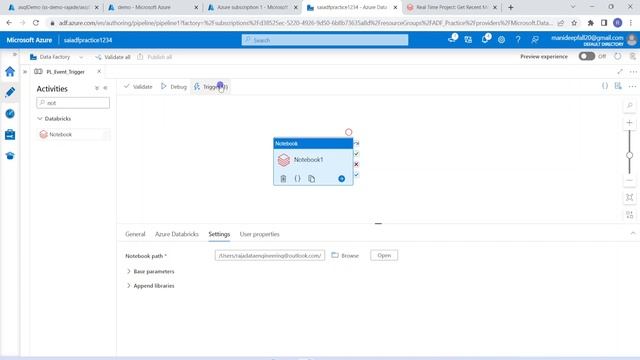Collapse the Activities pane
640x360 pixels.
(x=105, y=88)
